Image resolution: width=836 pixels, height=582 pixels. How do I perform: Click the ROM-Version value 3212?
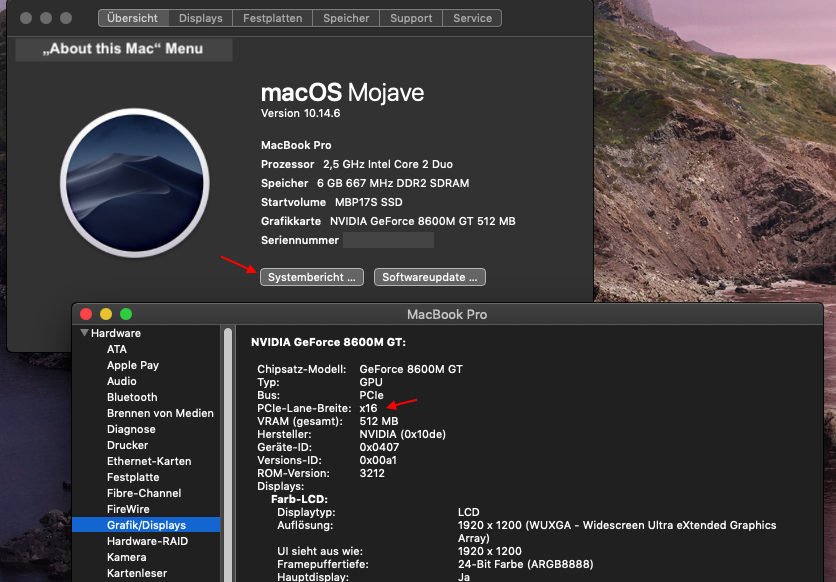pyautogui.click(x=372, y=473)
